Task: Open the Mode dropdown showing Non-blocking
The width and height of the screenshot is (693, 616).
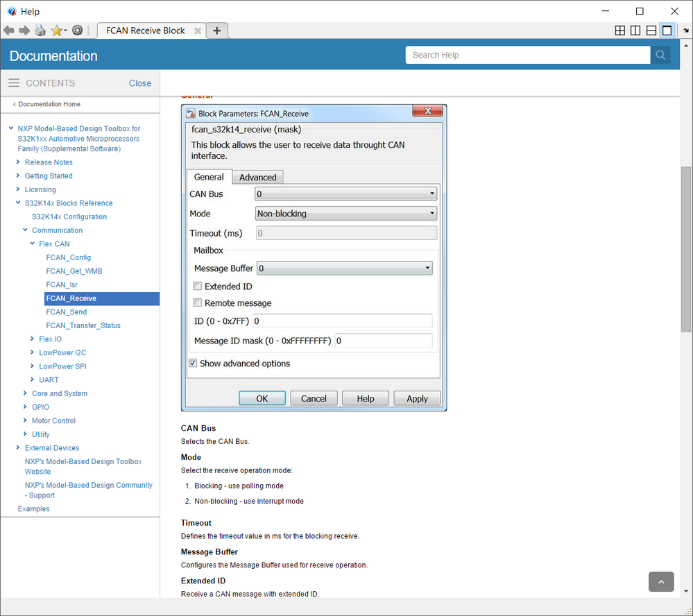Action: pos(345,214)
